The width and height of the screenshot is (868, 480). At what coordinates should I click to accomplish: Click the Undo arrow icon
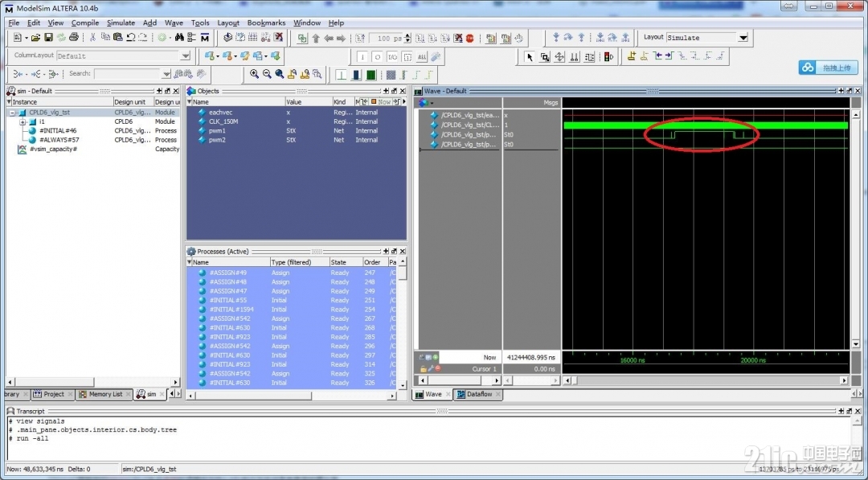(x=131, y=38)
